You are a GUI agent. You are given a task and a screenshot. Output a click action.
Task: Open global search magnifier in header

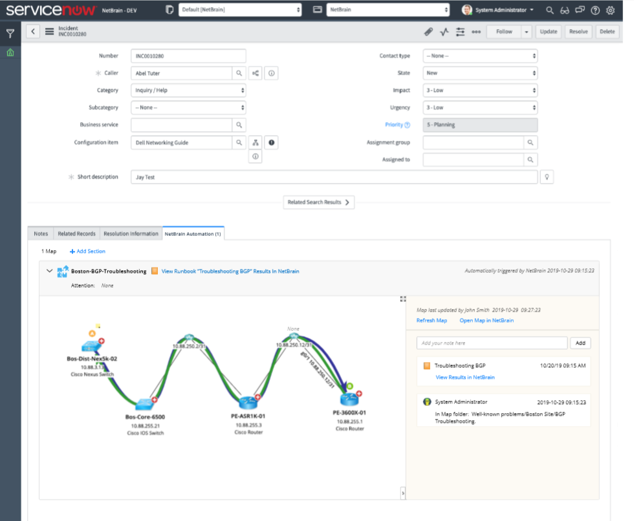(549, 10)
